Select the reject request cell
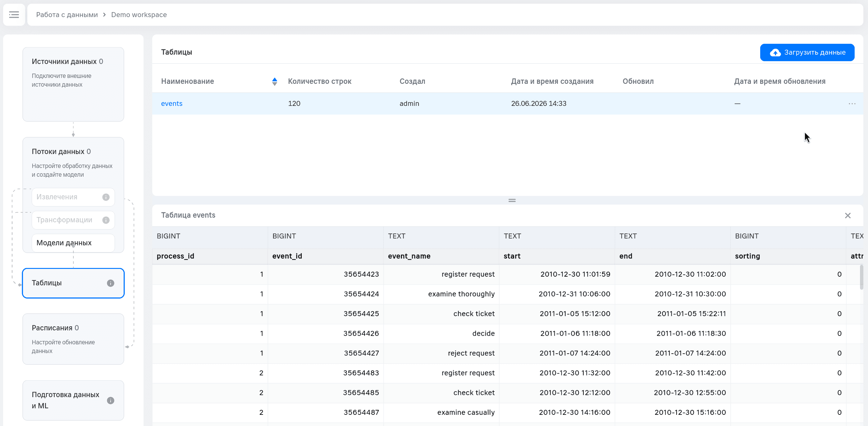Viewport: 868px width, 426px height. coord(441,353)
